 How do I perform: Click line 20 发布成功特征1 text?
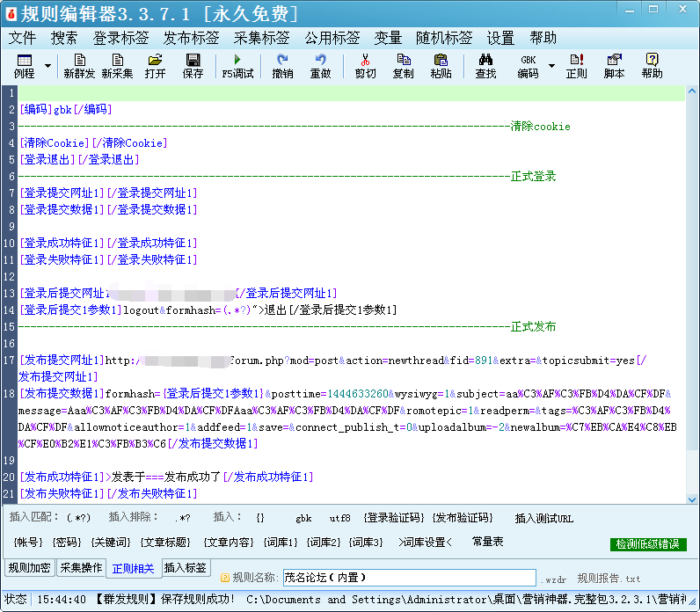(x=166, y=477)
